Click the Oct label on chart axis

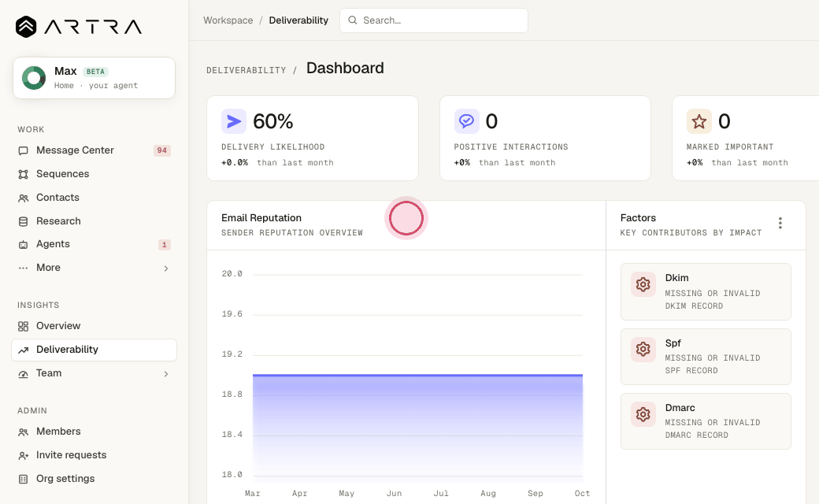pyautogui.click(x=583, y=493)
